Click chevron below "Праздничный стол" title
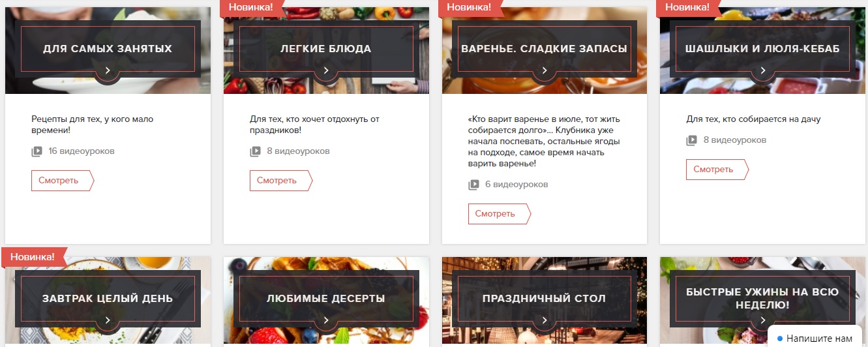This screenshot has height=347, width=868. click(x=545, y=320)
